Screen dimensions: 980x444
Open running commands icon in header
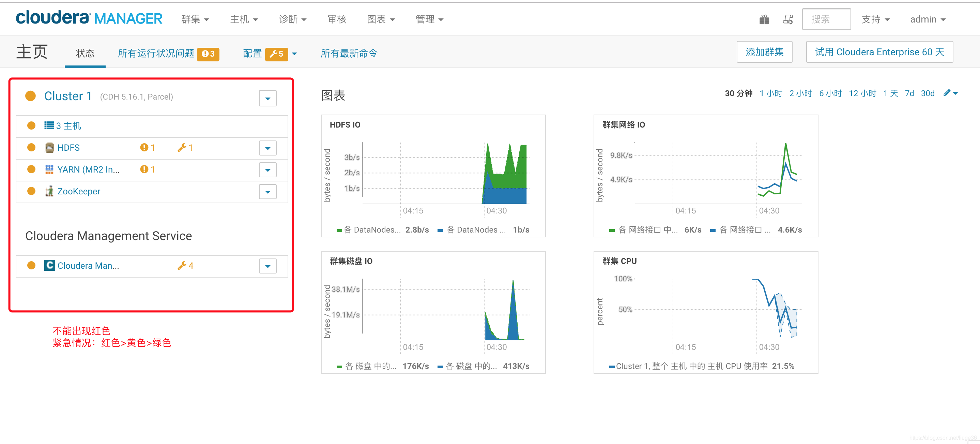click(x=788, y=19)
